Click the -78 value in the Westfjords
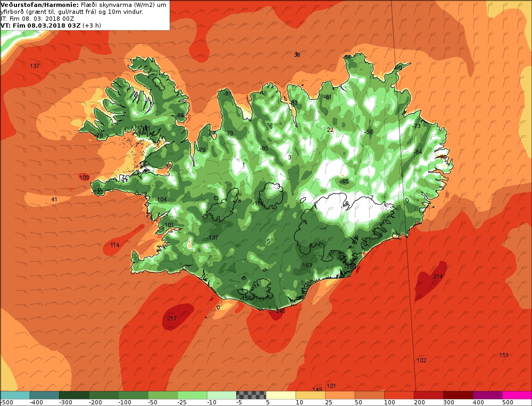This screenshot has height=406, width=532. pos(99,135)
